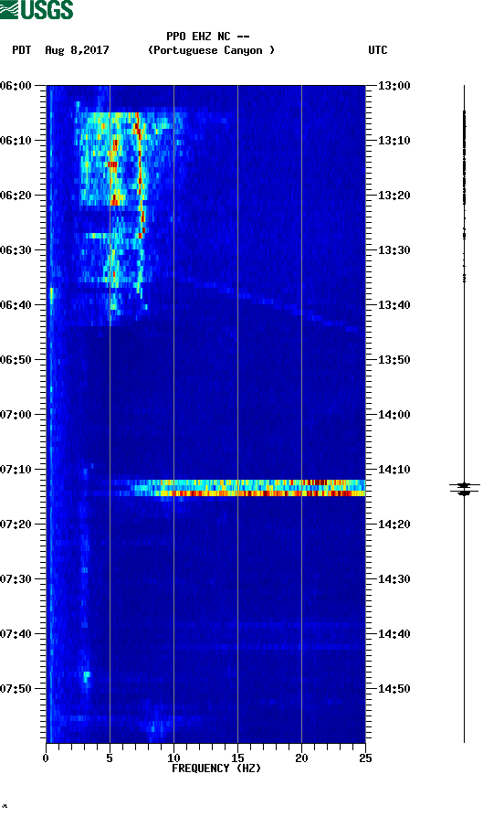
Task: Click the 'UTC' timezone label
Action: click(x=378, y=50)
